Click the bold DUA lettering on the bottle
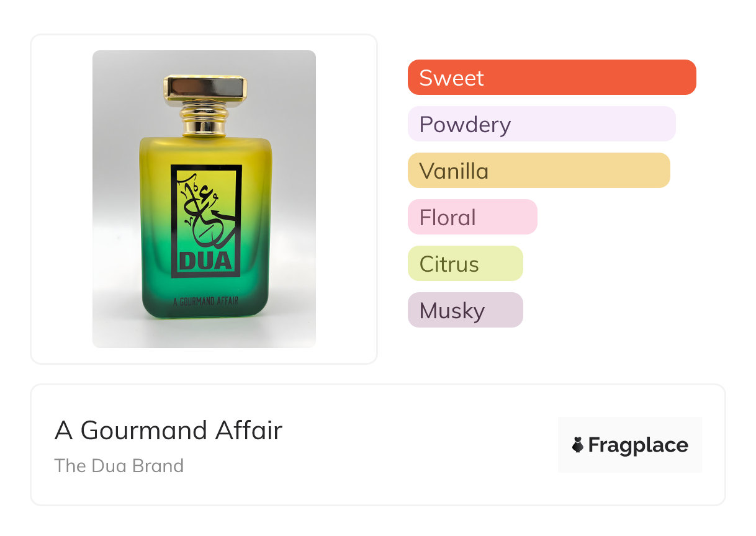The width and height of the screenshot is (756, 536). (x=206, y=259)
